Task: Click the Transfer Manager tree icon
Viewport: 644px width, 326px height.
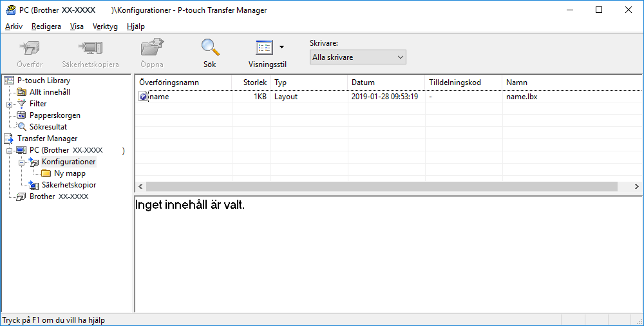Action: pyautogui.click(x=8, y=139)
